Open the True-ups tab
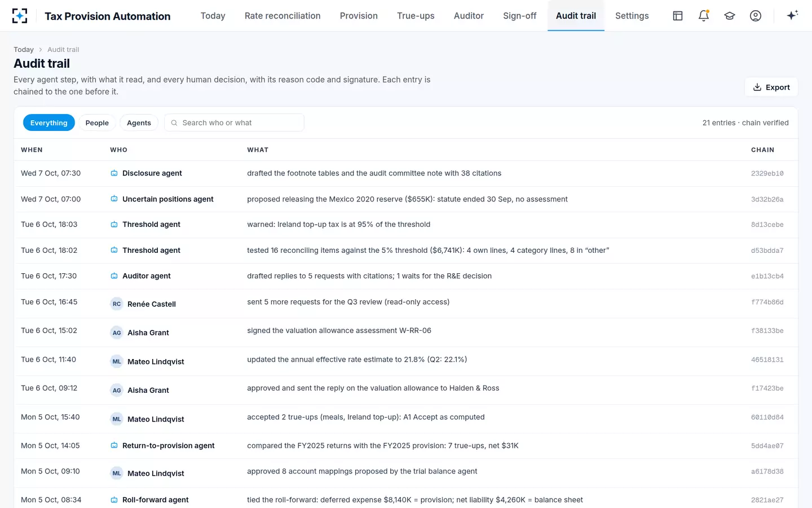812x508 pixels. click(416, 16)
